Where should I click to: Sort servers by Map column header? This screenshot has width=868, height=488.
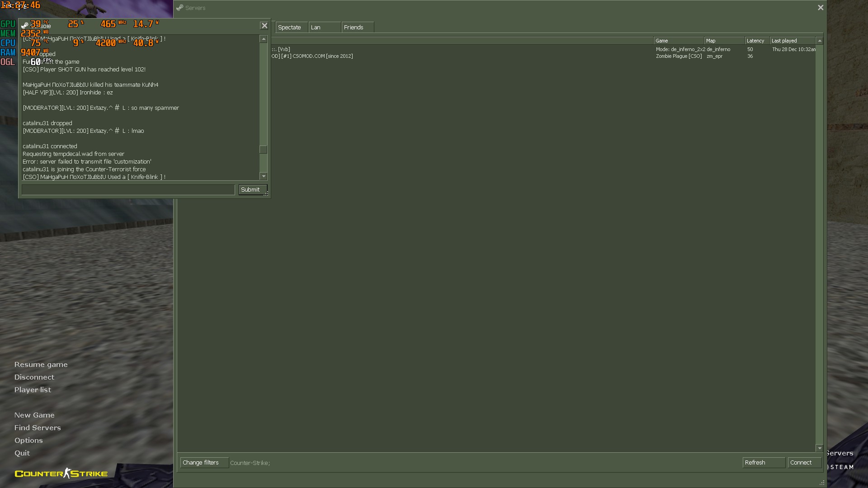(x=723, y=41)
